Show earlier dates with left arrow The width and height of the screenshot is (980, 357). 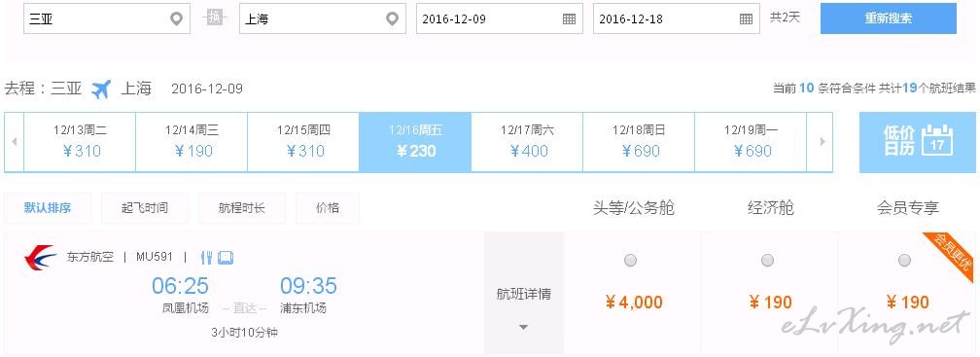coord(14,142)
